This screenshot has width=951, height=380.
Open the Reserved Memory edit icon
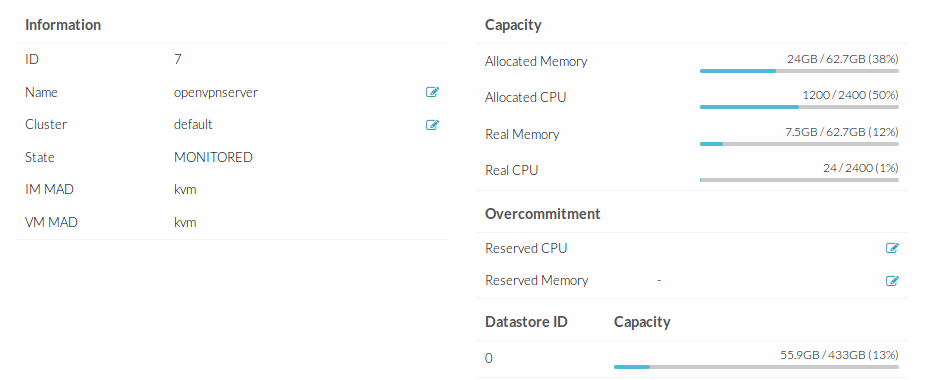tap(892, 281)
